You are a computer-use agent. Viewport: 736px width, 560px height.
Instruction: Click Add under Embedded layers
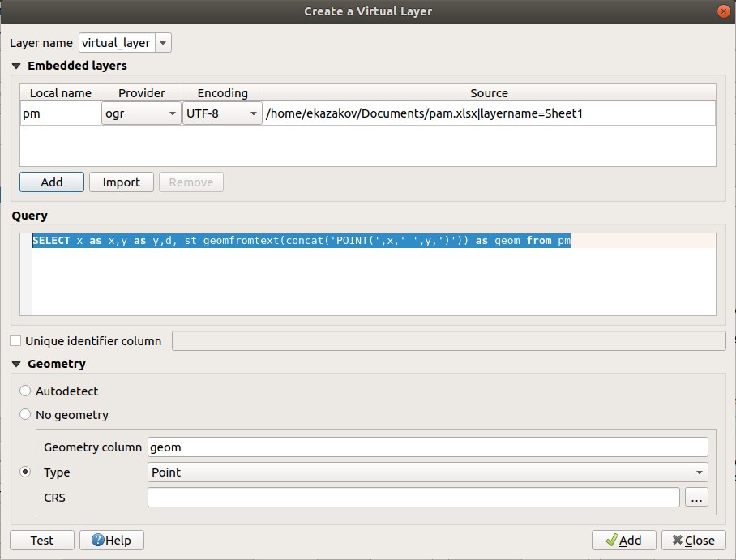[x=52, y=182]
